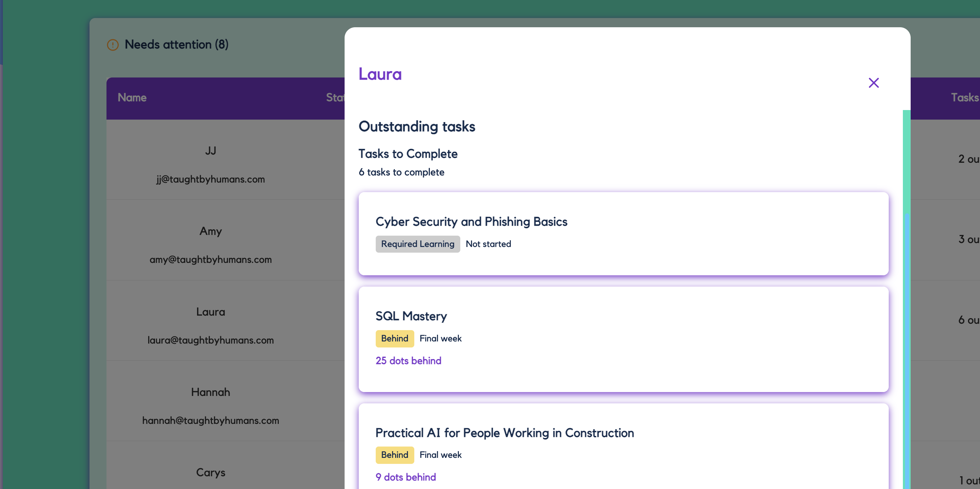This screenshot has width=980, height=489.
Task: Select Hannah in the attention table
Action: [x=211, y=392]
